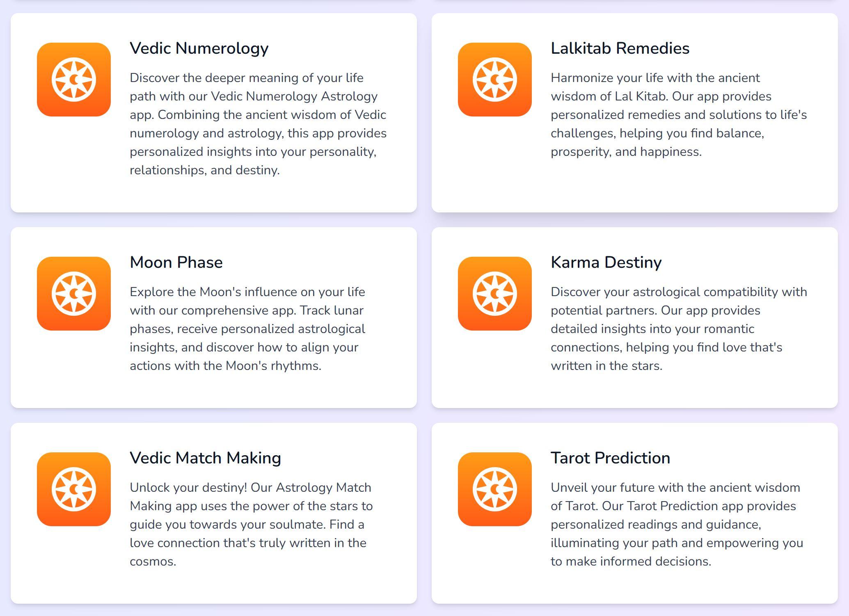
Task: Click the Vedic Match Making app icon
Action: [x=74, y=489]
